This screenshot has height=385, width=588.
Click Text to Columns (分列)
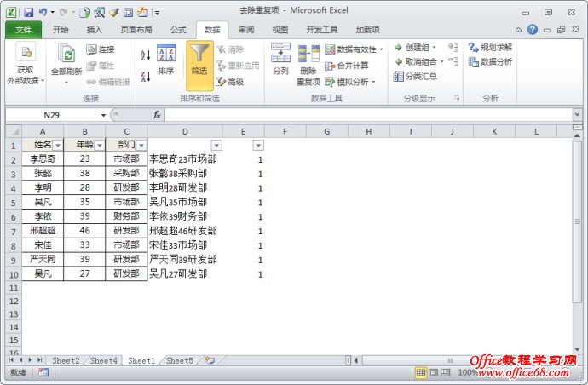pos(281,59)
